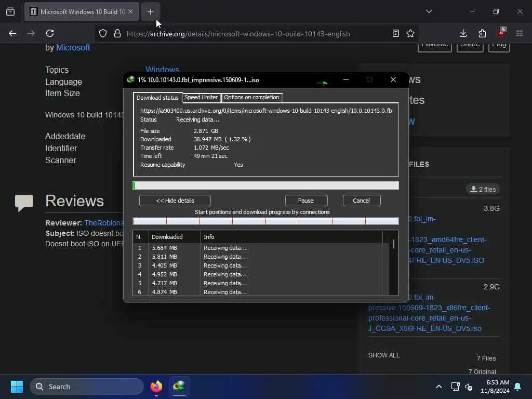Screen dimensions: 532x399
Task: Click SHOW ALL files link
Action: [384, 355]
